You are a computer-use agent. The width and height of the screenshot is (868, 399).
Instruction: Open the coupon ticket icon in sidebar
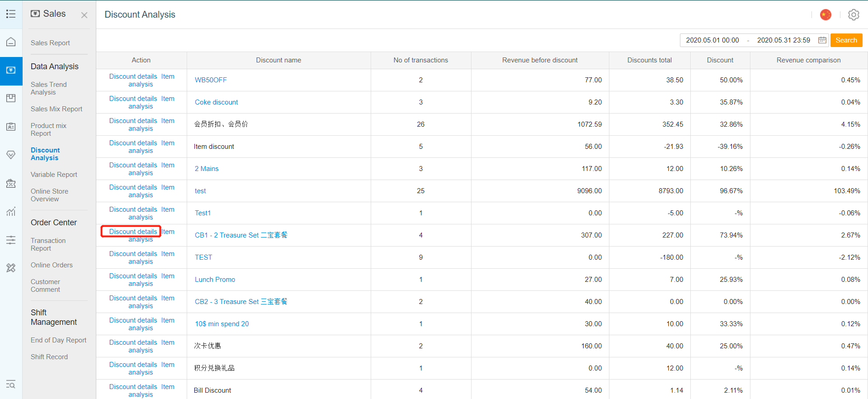coord(11,183)
